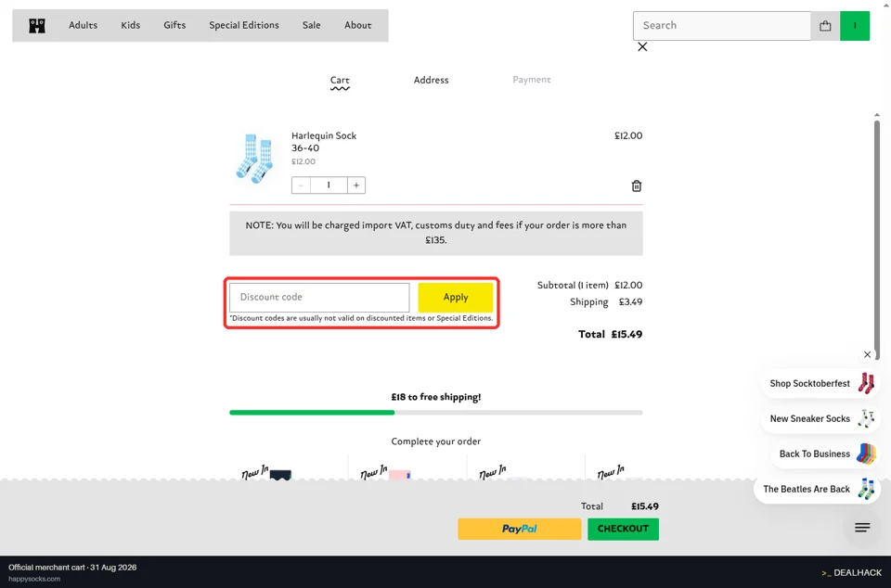
Task: Click the Happy Socks logo icon
Action: point(37,26)
